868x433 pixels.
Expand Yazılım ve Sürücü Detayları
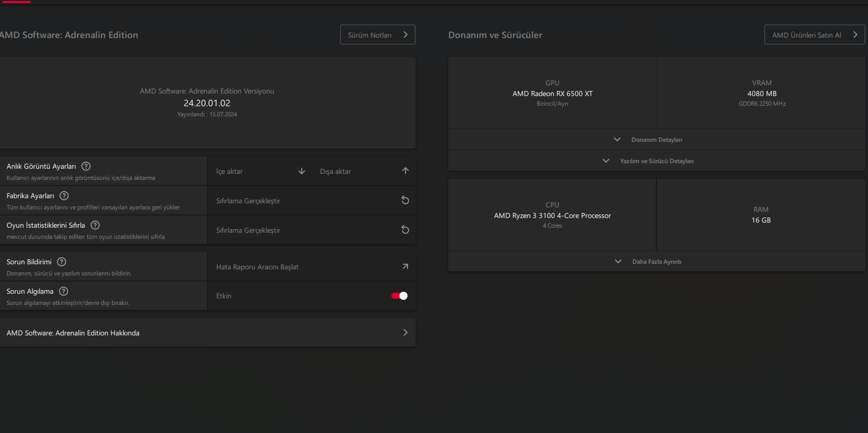656,161
